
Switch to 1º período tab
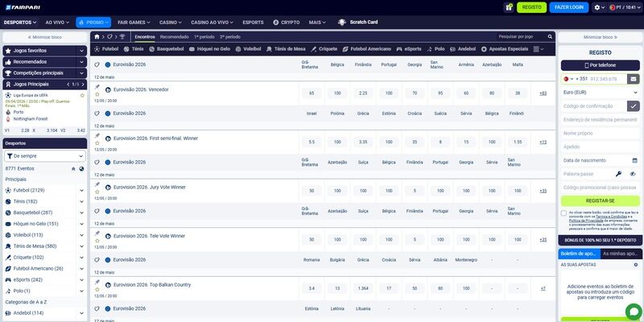click(204, 37)
